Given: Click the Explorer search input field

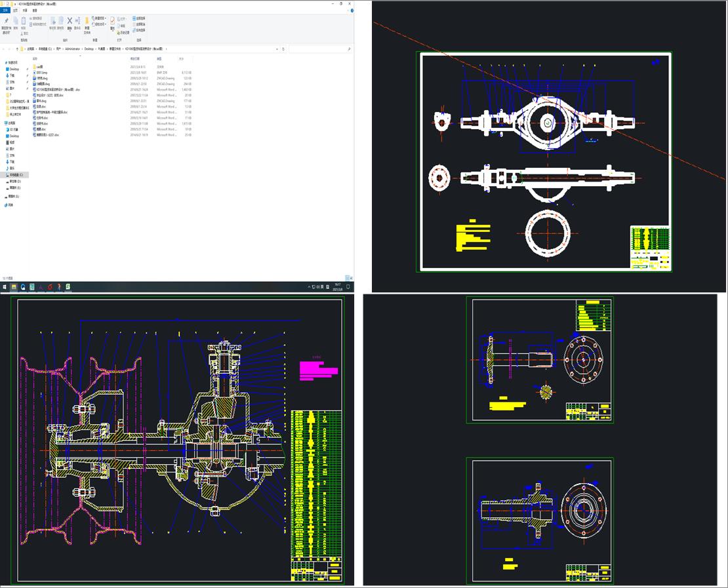Looking at the screenshot, I should click(319, 49).
